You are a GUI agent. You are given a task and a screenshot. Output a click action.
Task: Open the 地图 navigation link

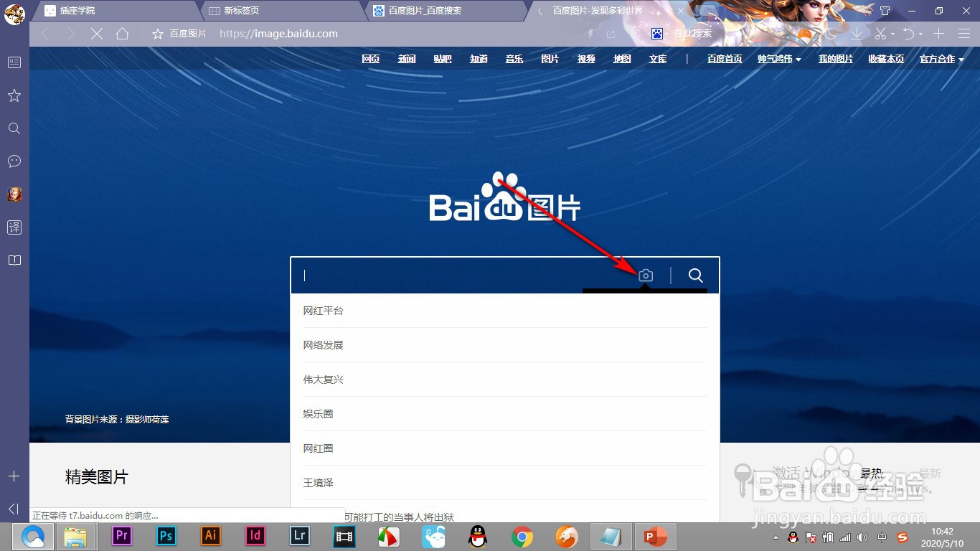tap(622, 59)
